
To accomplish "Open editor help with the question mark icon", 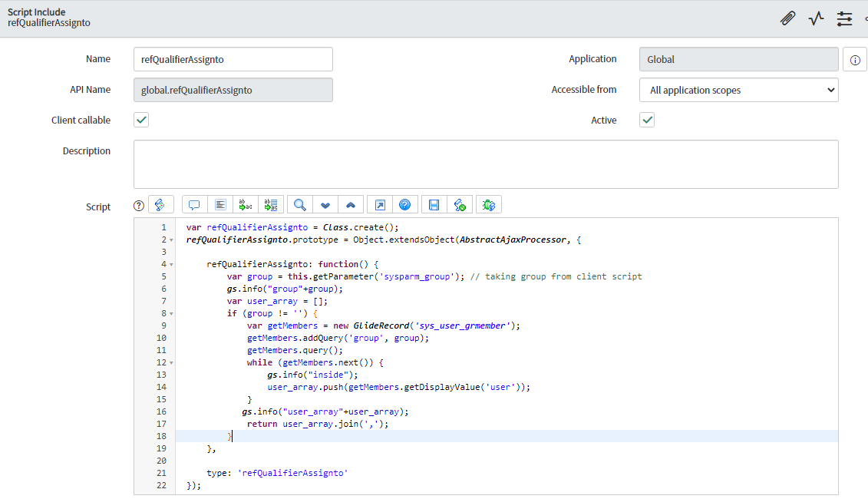I will click(405, 204).
